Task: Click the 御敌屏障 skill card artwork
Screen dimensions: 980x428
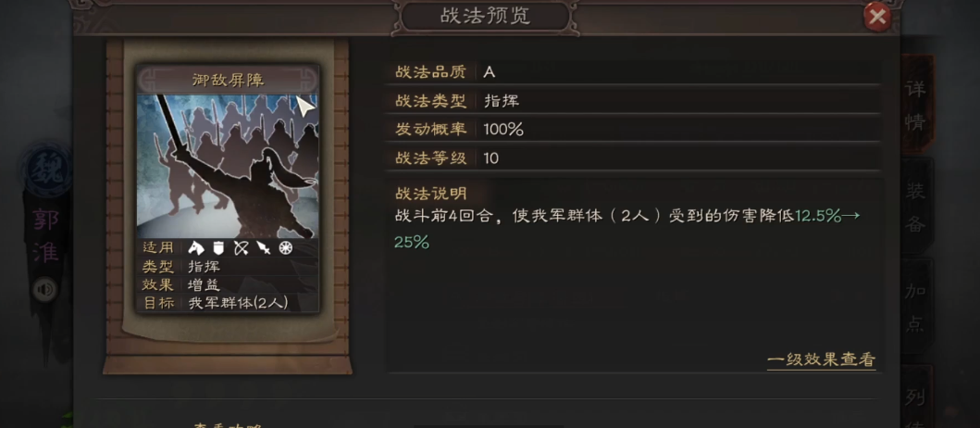Action: coord(228,166)
